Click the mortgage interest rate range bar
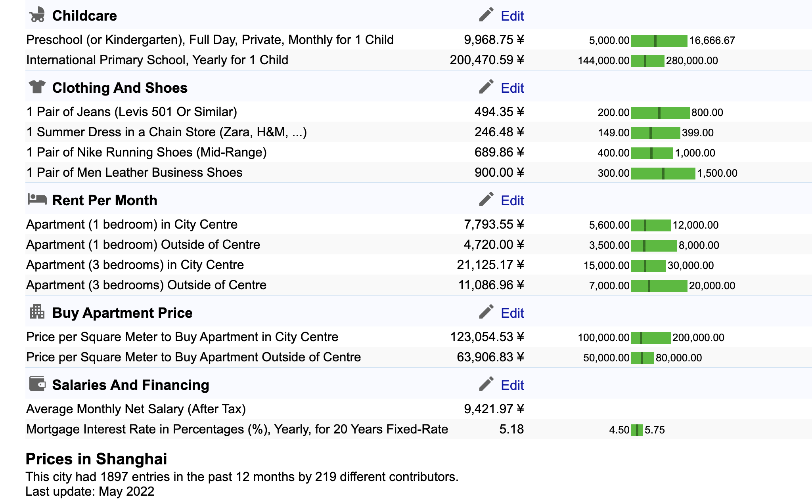 [637, 430]
